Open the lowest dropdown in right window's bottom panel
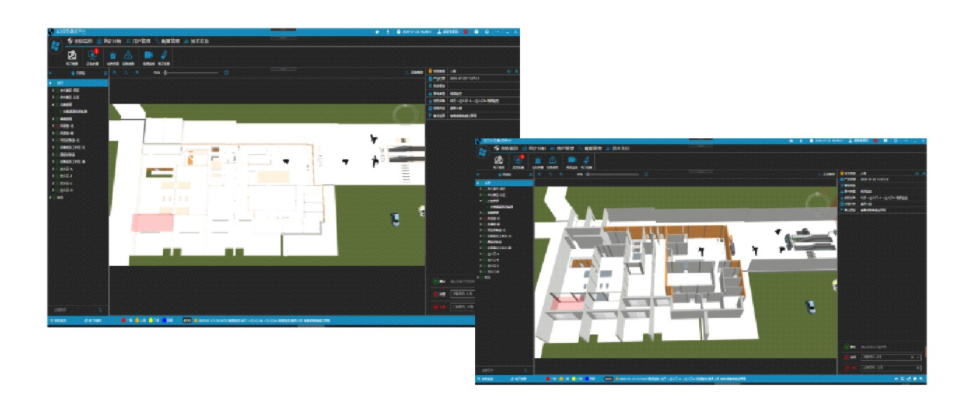The image size is (955, 400). pyautogui.click(x=889, y=368)
